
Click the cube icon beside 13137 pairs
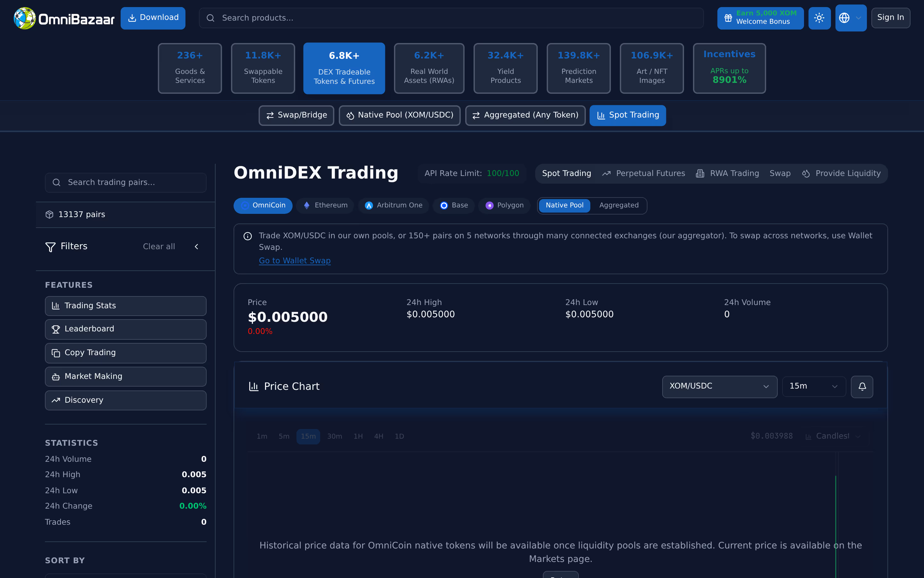click(49, 215)
